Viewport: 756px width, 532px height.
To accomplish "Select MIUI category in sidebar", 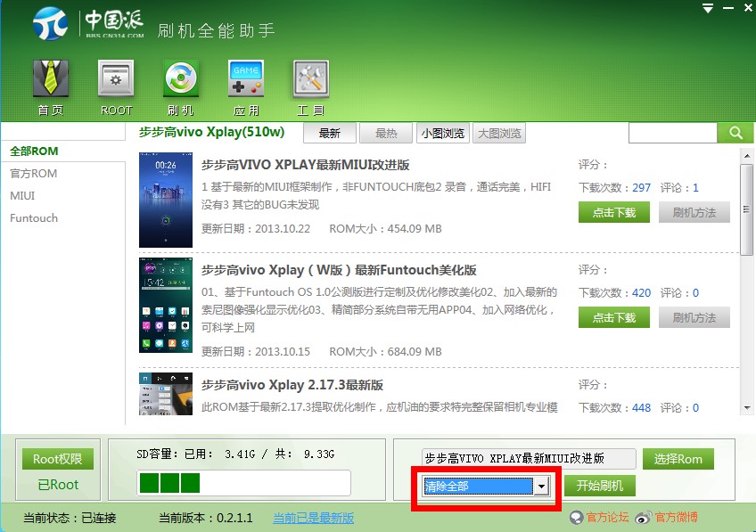I will point(22,196).
